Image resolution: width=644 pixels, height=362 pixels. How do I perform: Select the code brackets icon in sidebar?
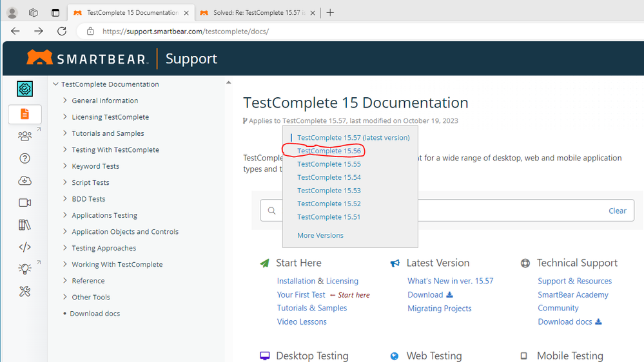pos(24,247)
